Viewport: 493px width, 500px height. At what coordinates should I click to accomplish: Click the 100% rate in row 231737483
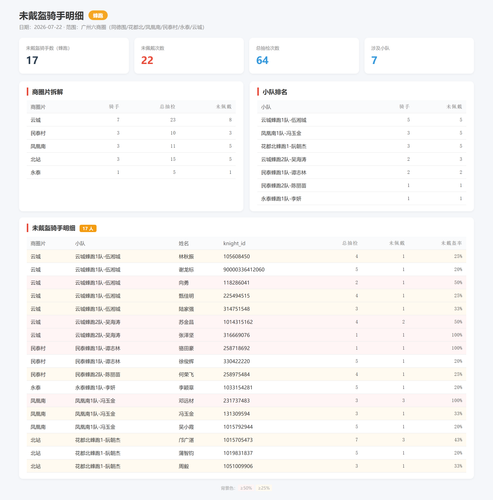click(457, 401)
